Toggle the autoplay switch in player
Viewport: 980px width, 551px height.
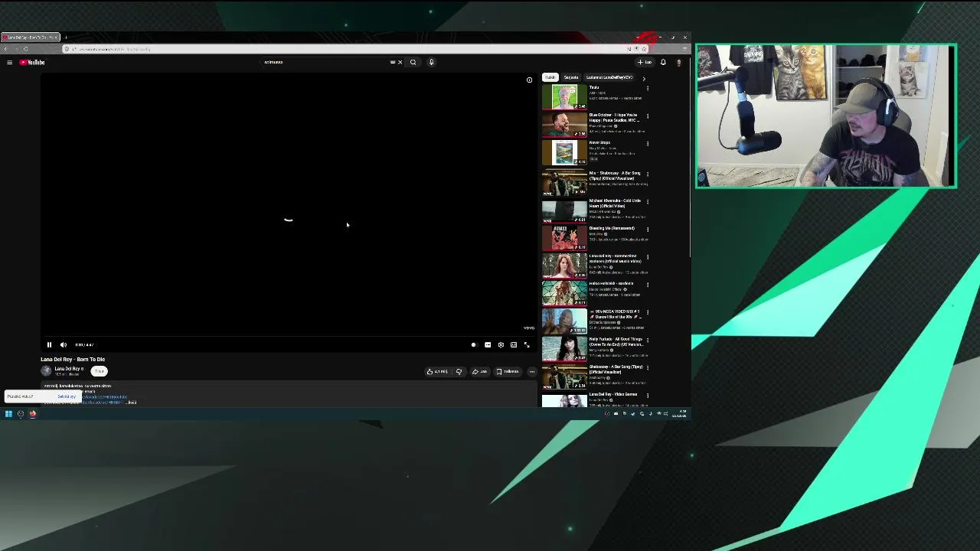coord(473,344)
